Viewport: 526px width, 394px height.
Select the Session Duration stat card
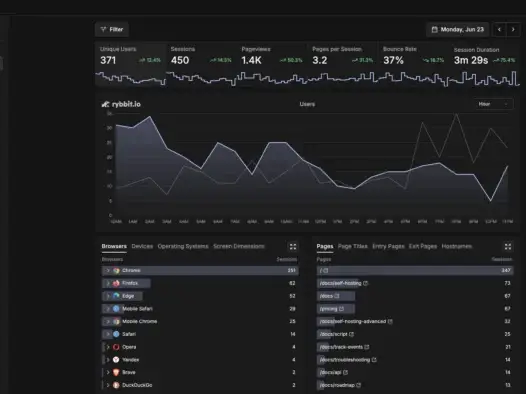[485, 64]
